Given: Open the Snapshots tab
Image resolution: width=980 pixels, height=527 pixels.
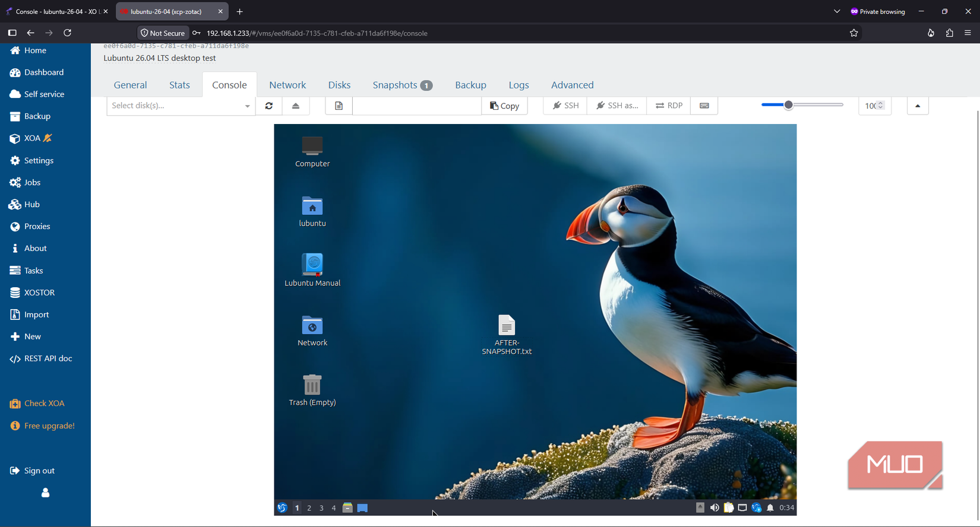Looking at the screenshot, I should click(402, 85).
